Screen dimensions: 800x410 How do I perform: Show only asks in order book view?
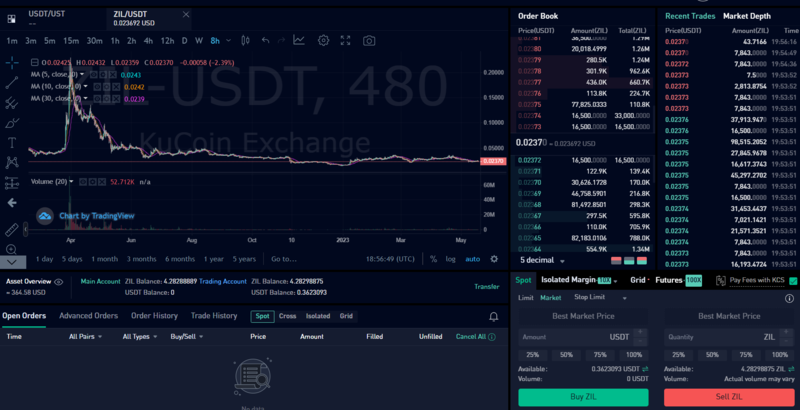[x=616, y=261]
